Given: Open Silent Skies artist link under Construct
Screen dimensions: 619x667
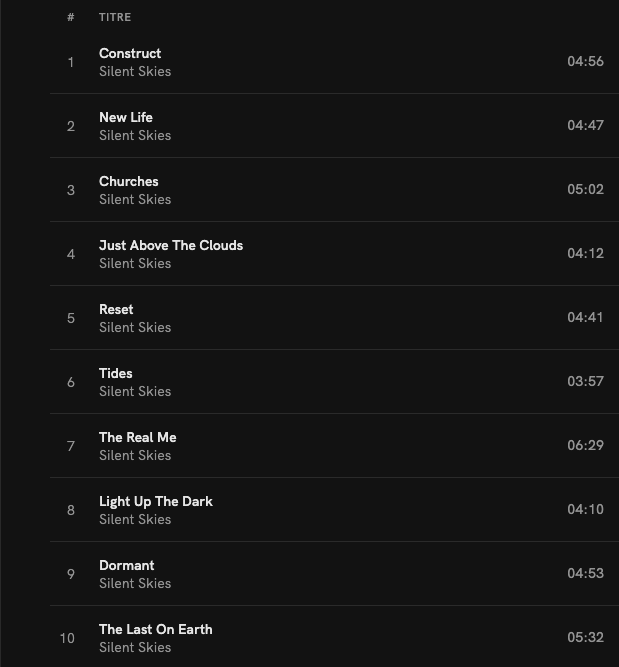Looking at the screenshot, I should 135,72.
